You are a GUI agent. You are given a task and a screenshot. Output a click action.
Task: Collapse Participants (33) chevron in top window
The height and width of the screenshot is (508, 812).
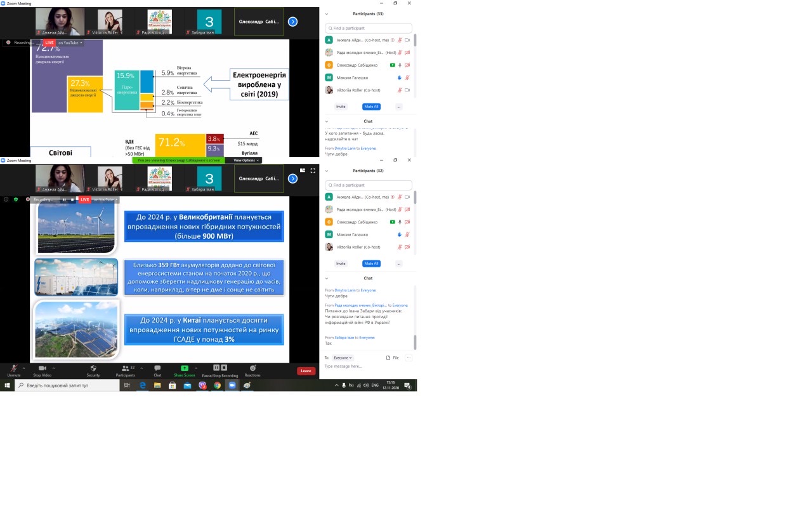tap(327, 14)
